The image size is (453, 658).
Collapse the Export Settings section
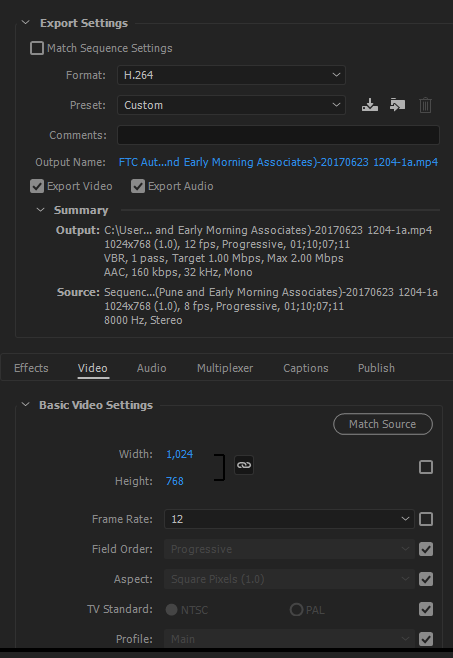coord(26,23)
